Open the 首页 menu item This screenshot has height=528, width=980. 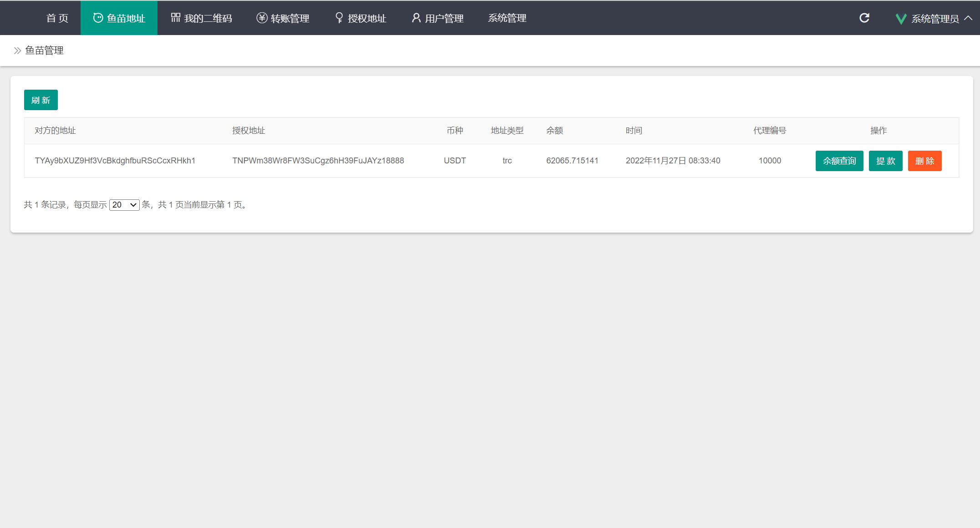click(57, 18)
